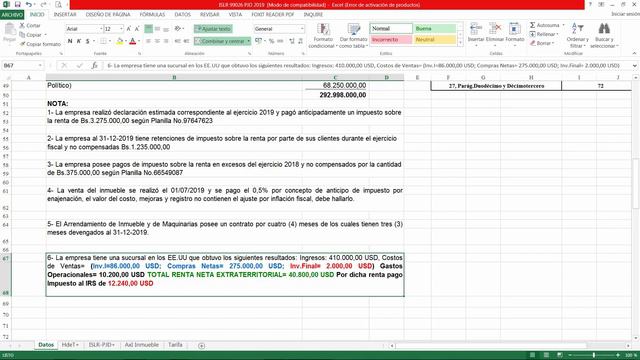Switch to page layout view in the status bar

[x=546, y=355]
